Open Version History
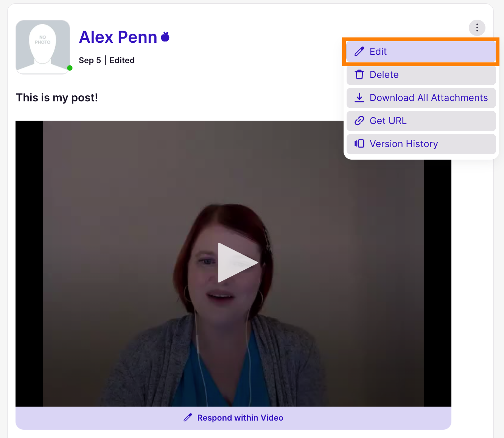 [x=421, y=144]
